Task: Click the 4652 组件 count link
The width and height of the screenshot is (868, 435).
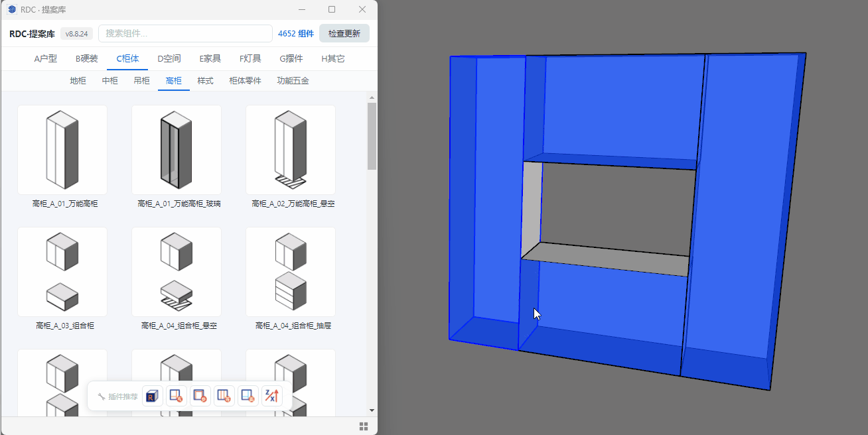Action: [296, 34]
